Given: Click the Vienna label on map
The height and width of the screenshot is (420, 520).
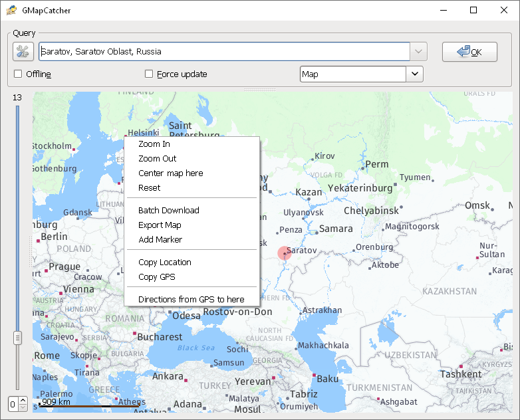Looking at the screenshot, I should click(x=78, y=289).
